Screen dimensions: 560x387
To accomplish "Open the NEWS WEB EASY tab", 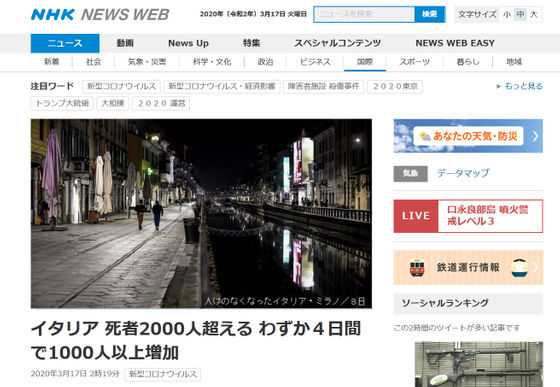I will pyautogui.click(x=455, y=43).
